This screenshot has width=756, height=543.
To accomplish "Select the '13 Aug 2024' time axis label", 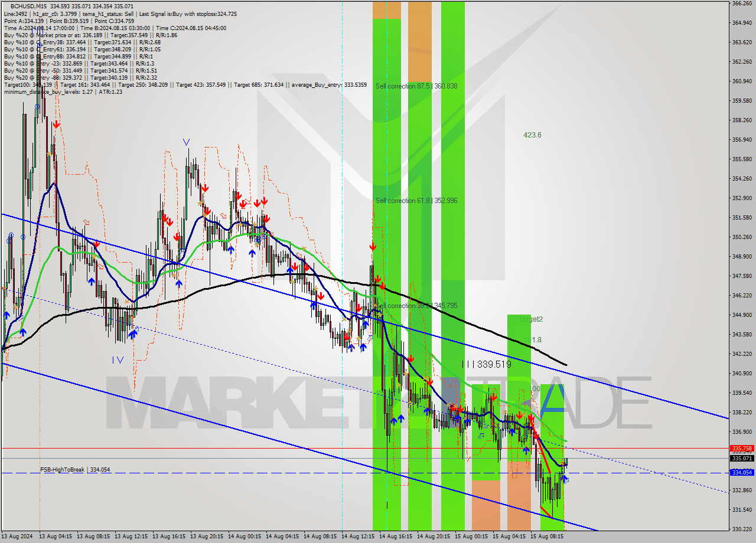I will (18, 537).
